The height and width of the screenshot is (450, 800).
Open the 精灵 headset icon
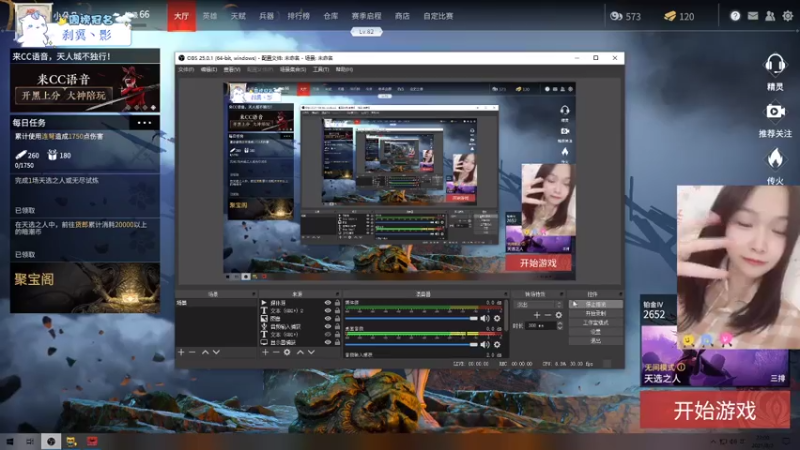click(774, 65)
